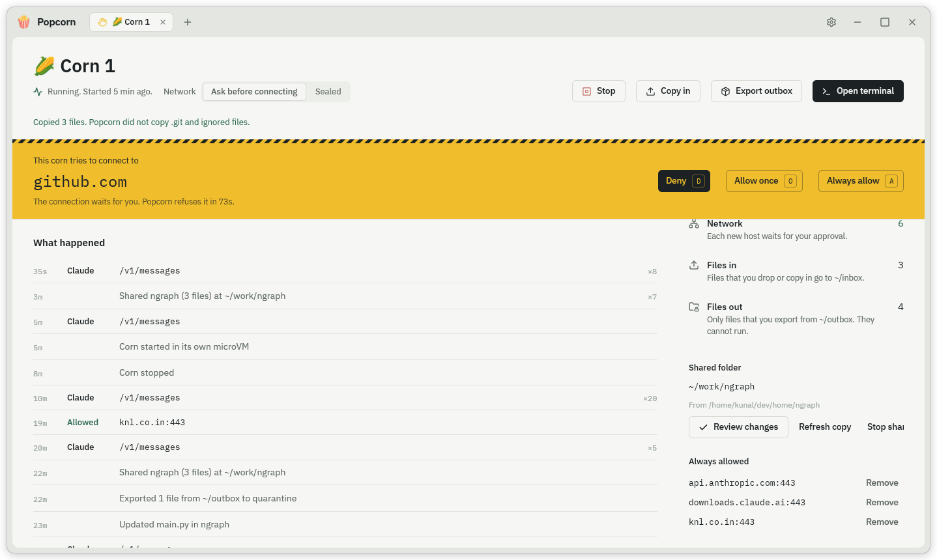Click the 10m Claude /v1/messages entry
The height and width of the screenshot is (560, 937).
[x=345, y=398]
